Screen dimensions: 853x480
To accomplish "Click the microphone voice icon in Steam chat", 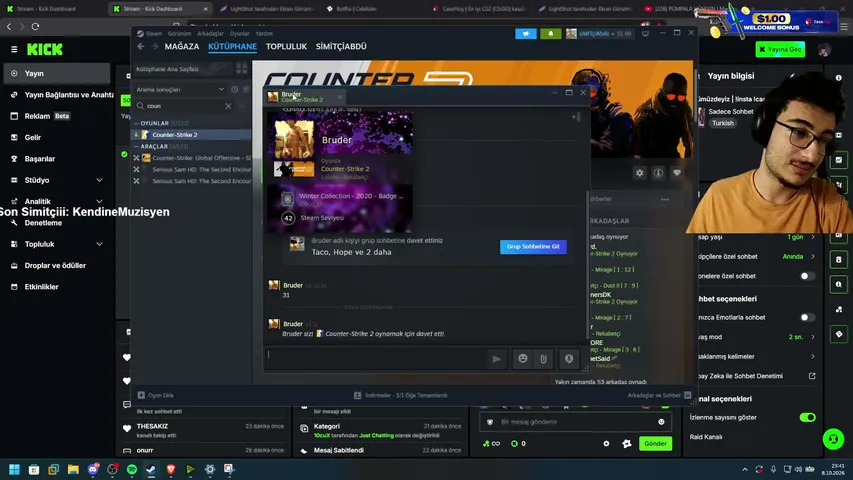I will [569, 359].
